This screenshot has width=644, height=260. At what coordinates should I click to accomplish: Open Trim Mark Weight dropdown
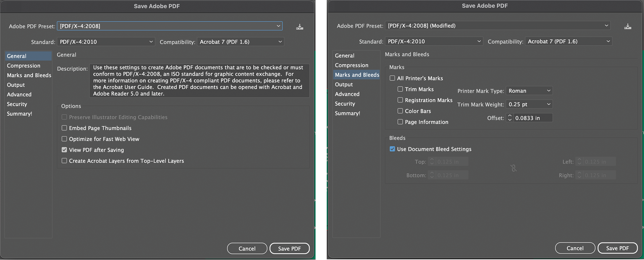(x=529, y=104)
